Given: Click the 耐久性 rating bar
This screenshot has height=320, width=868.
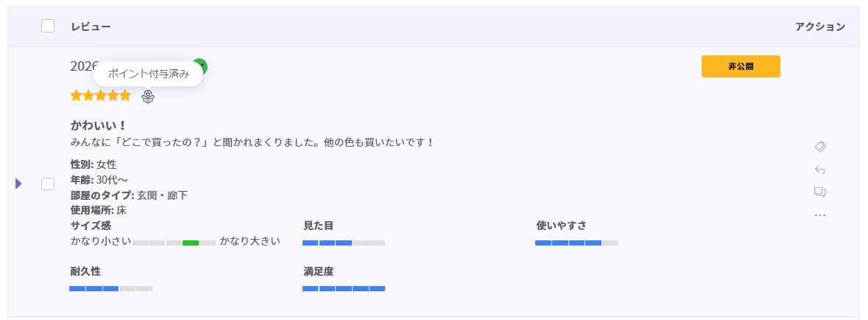Looking at the screenshot, I should [x=110, y=288].
